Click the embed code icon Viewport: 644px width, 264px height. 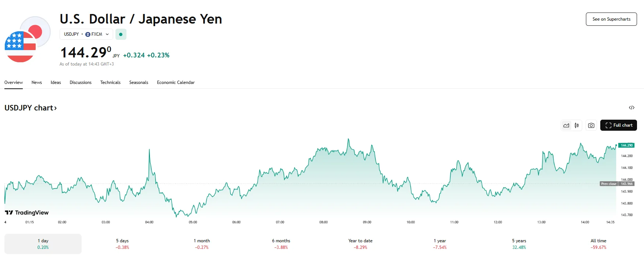coord(632,108)
